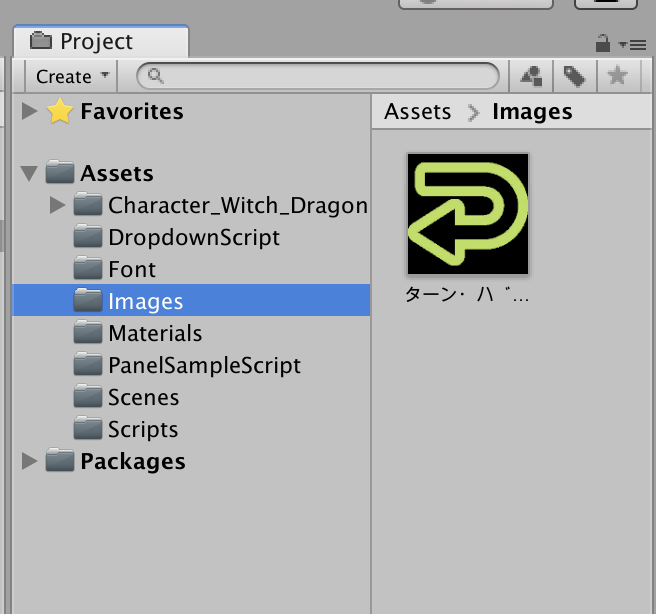Open the Create dropdown menu
Viewport: 656px width, 614px height.
[72, 76]
